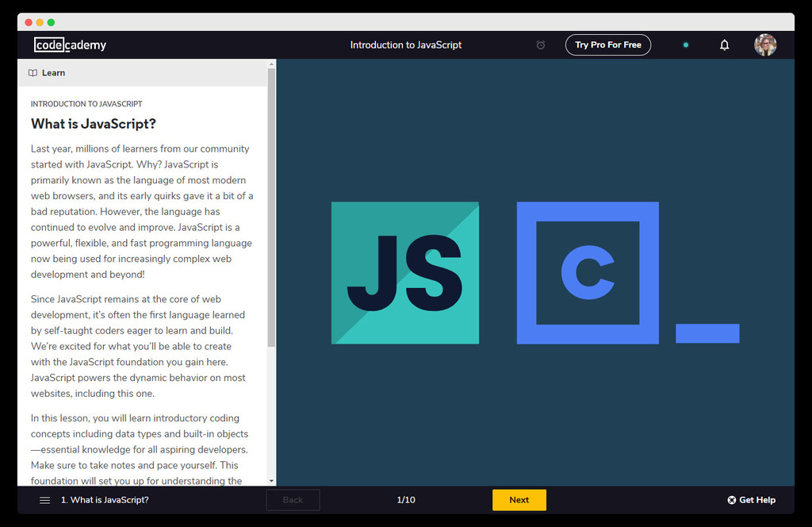Select the Learn panel header

53,72
